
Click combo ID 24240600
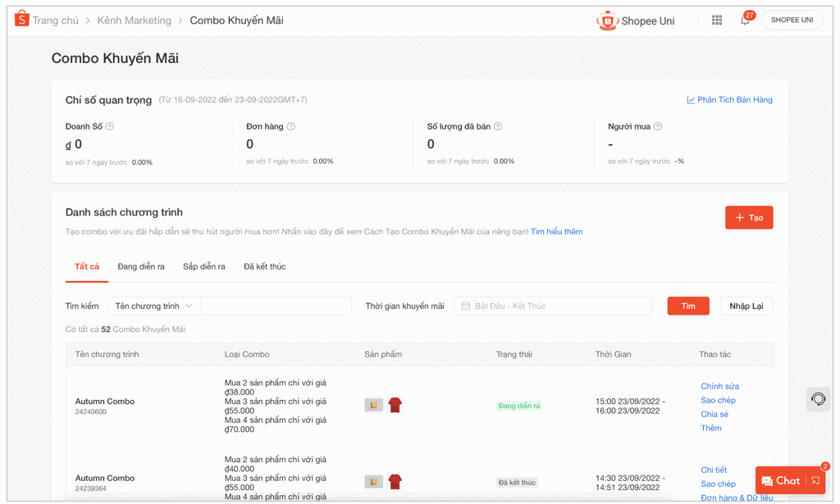pyautogui.click(x=91, y=412)
